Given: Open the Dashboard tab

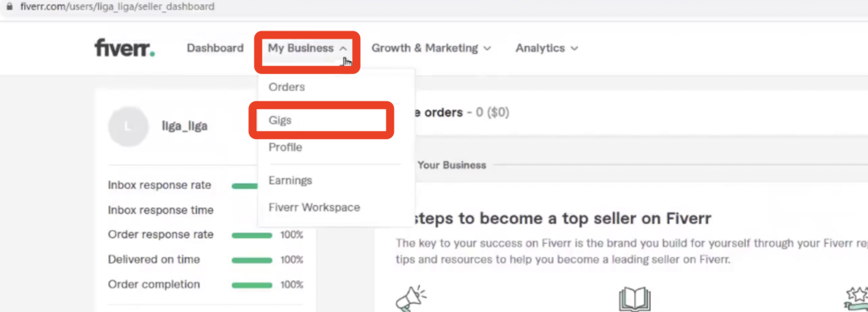Looking at the screenshot, I should click(x=215, y=48).
